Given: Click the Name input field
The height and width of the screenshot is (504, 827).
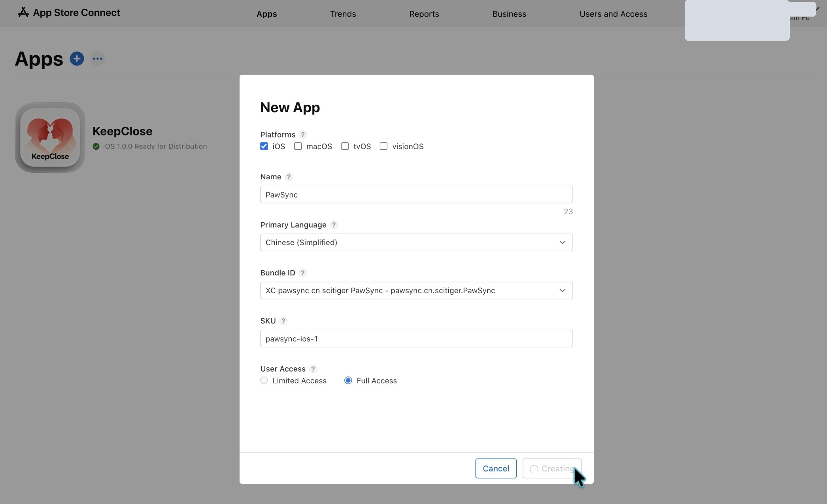Looking at the screenshot, I should pyautogui.click(x=416, y=194).
